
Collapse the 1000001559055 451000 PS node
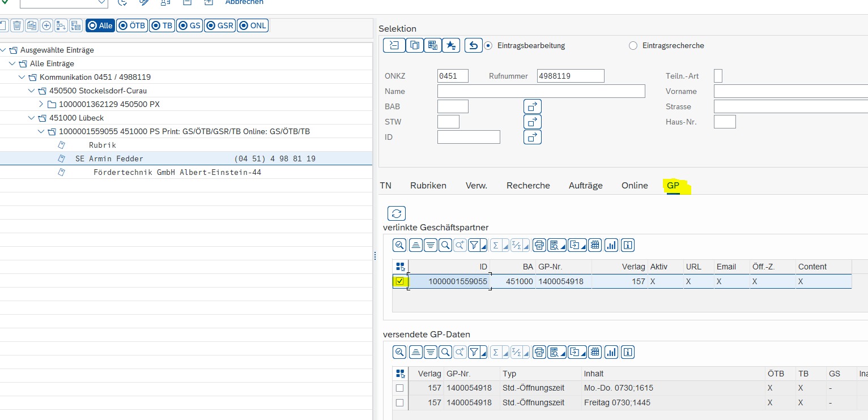pyautogui.click(x=41, y=131)
